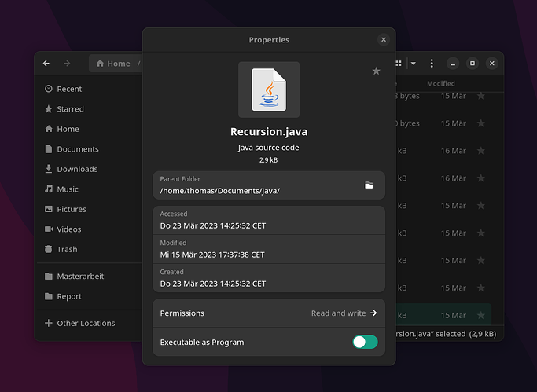
Task: Open Home in the sidebar
Action: 89,129
